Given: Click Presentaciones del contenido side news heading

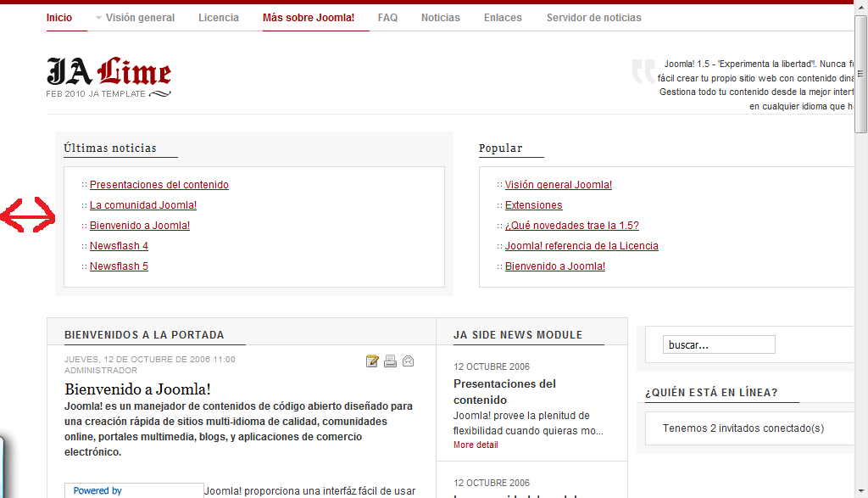Looking at the screenshot, I should click(504, 392).
